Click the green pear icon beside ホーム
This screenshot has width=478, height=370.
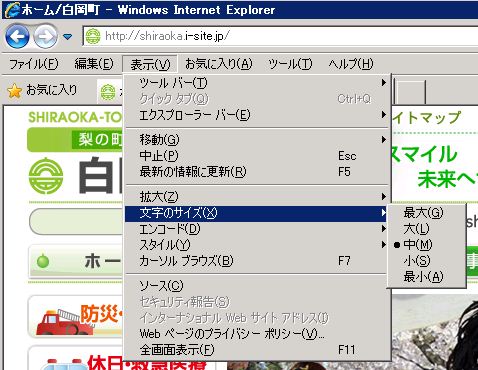(x=43, y=261)
